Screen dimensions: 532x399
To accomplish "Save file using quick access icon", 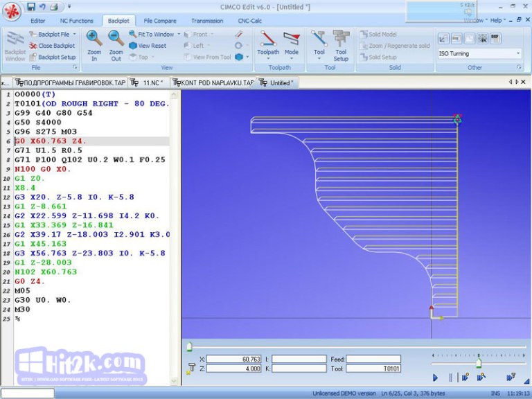I will (31, 6).
